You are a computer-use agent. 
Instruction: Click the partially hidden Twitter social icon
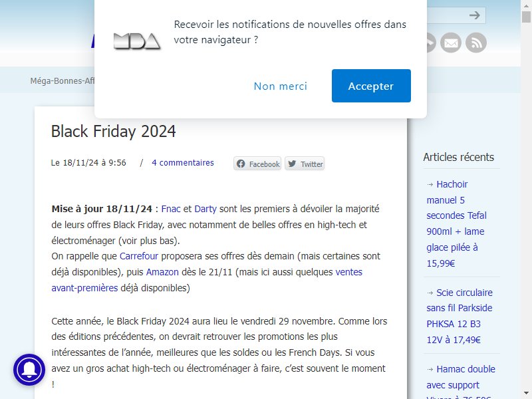coord(431,43)
